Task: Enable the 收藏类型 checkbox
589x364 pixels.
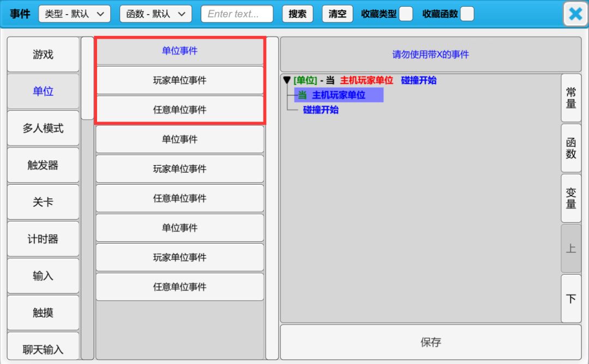Action: (x=406, y=14)
